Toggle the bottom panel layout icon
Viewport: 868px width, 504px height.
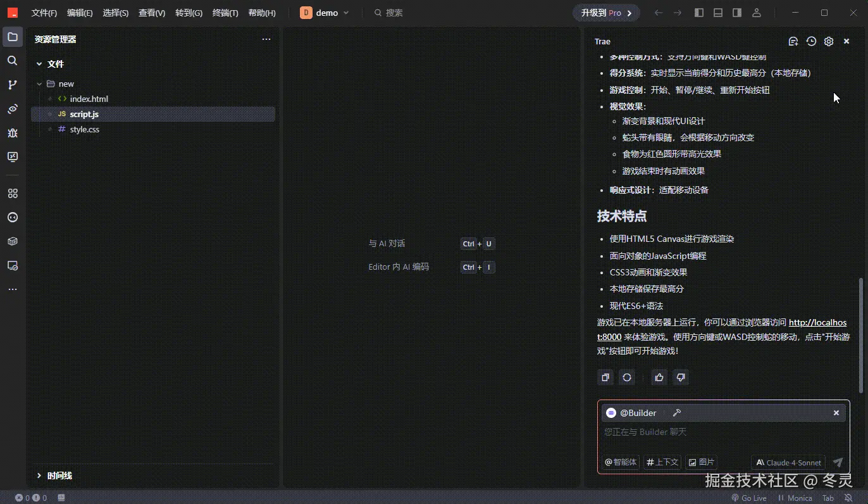pos(718,13)
